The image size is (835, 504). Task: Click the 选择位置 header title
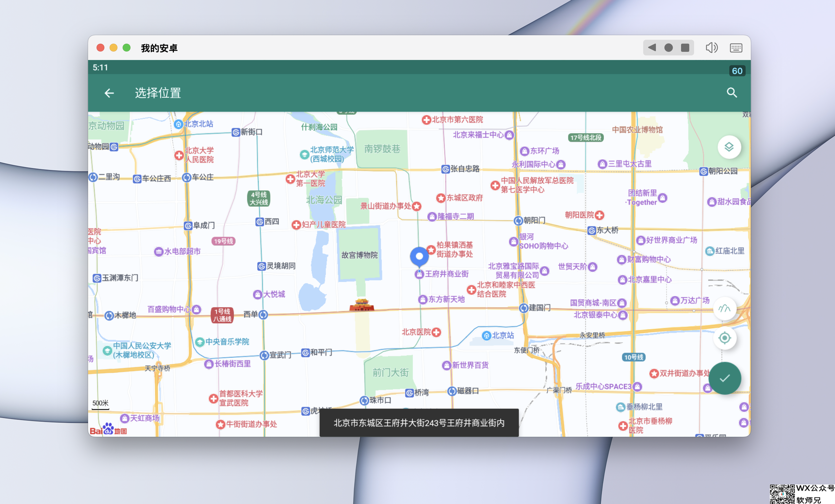point(158,93)
